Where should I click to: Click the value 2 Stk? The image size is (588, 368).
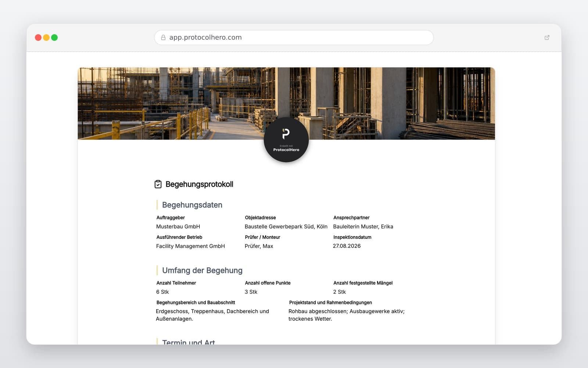[x=339, y=292]
